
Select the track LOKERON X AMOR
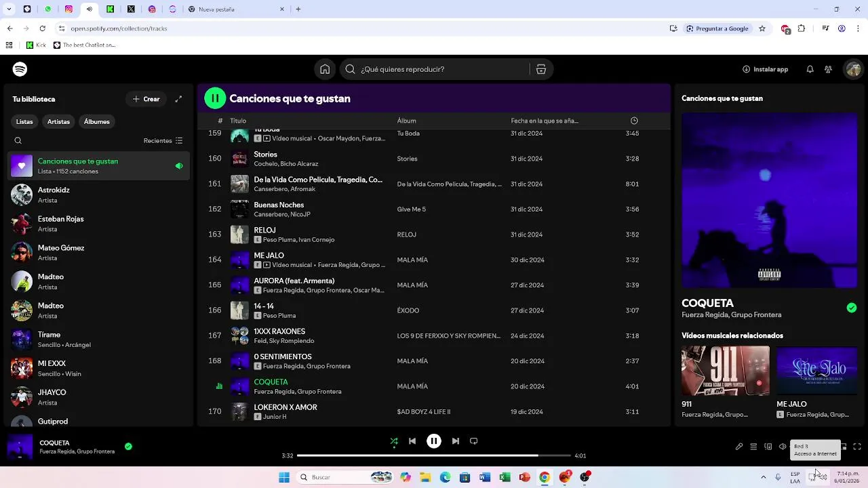434,411
